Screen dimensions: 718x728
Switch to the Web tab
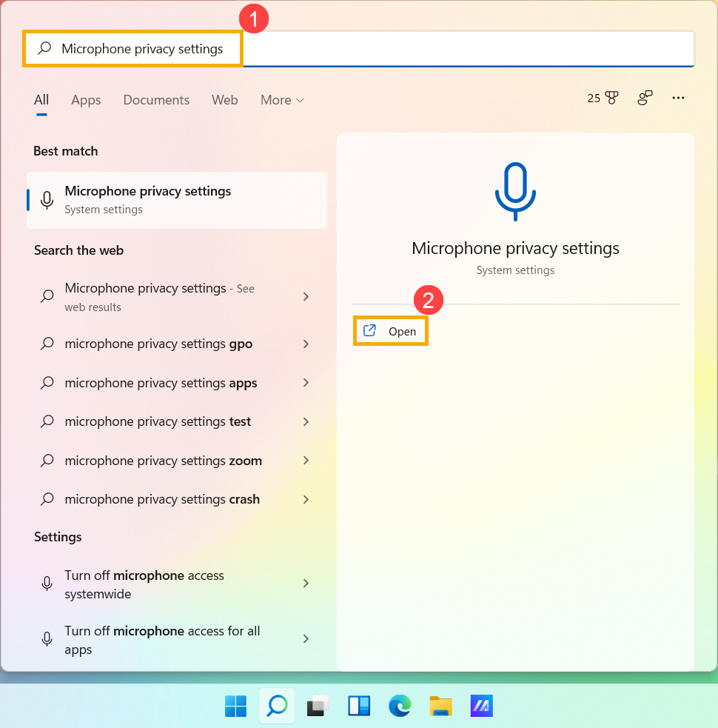pyautogui.click(x=224, y=100)
